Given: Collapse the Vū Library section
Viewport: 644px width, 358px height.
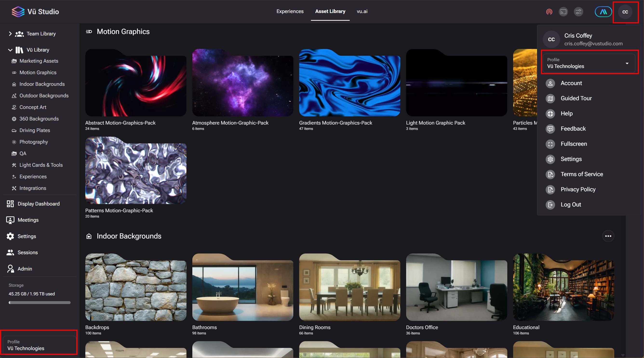Looking at the screenshot, I should [10, 50].
